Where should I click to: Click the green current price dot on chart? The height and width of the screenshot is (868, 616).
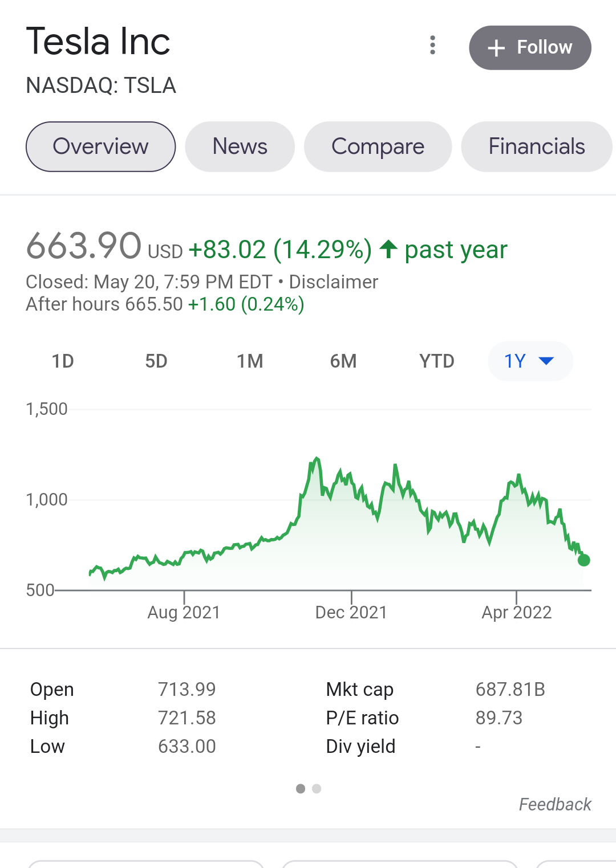tap(583, 560)
